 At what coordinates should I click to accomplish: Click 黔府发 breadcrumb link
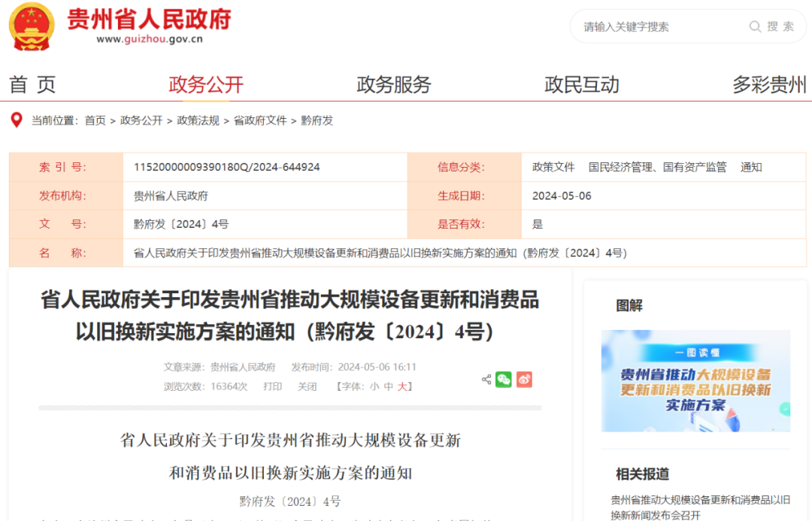(317, 120)
